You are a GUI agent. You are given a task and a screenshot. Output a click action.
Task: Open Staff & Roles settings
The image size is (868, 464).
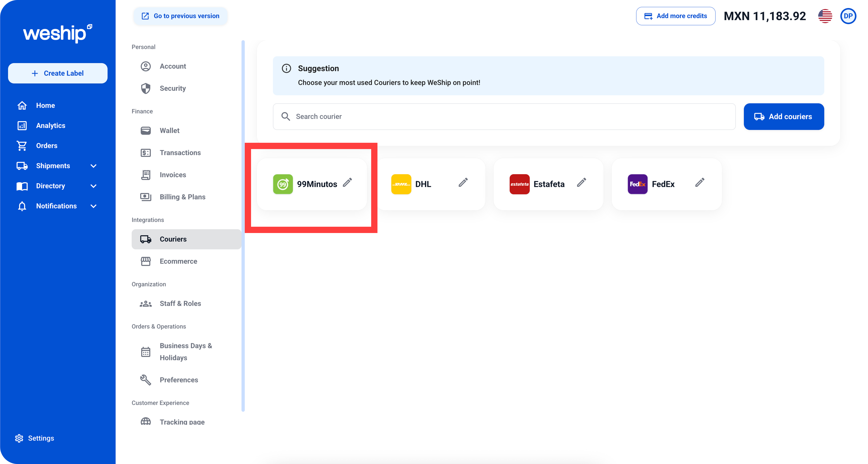point(180,303)
